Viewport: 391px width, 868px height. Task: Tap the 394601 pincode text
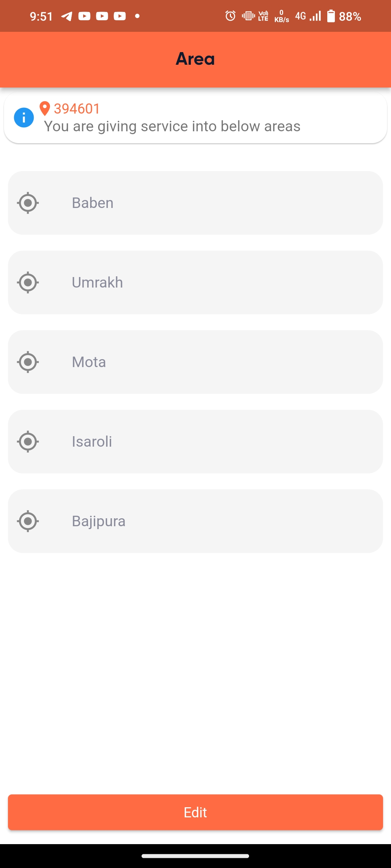pyautogui.click(x=77, y=109)
